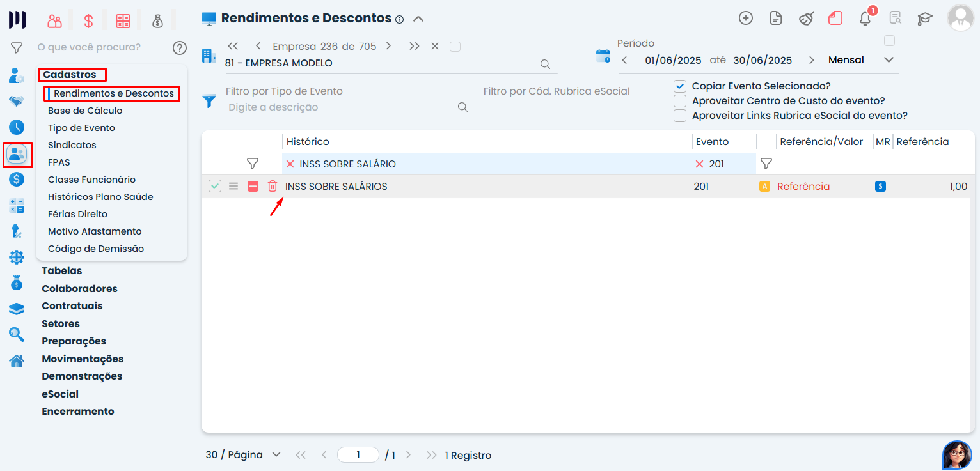Click the clock icon in left sidebar

[17, 127]
